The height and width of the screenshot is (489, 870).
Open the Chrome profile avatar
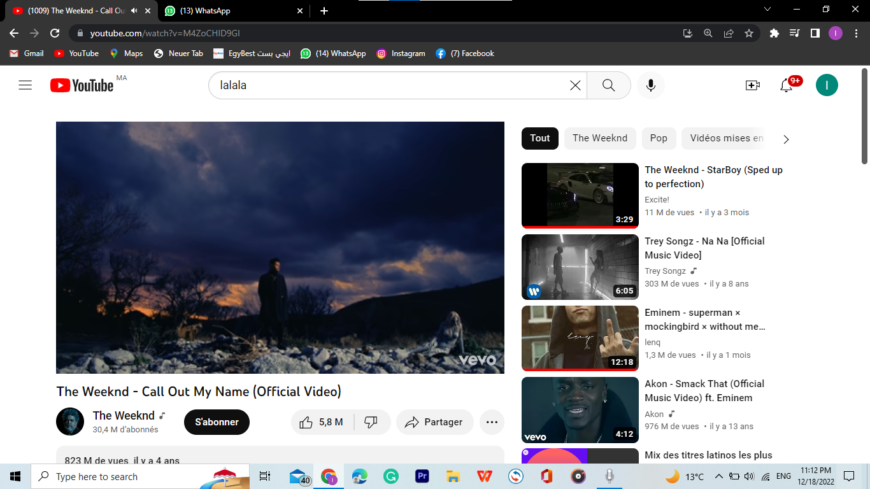(x=836, y=33)
